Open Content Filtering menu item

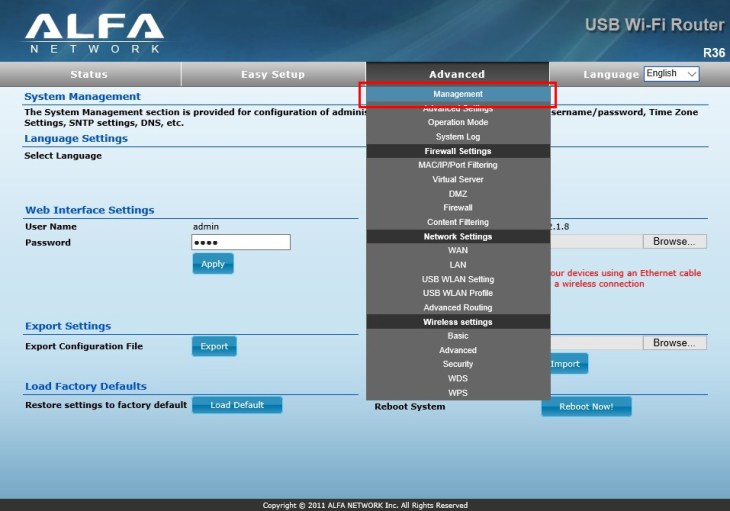coord(458,222)
